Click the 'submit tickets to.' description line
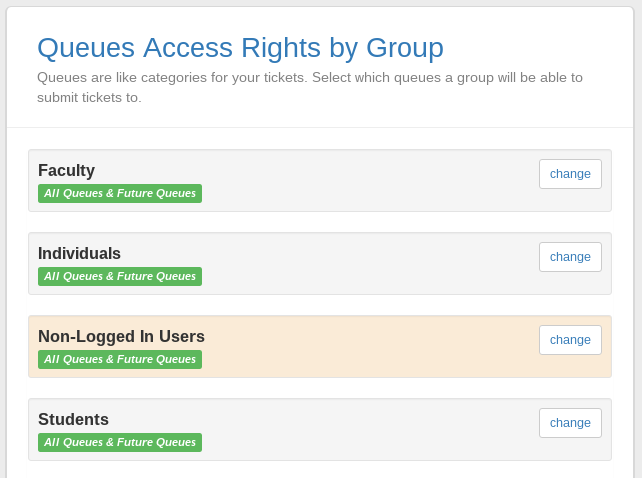The height and width of the screenshot is (478, 642). [89, 98]
